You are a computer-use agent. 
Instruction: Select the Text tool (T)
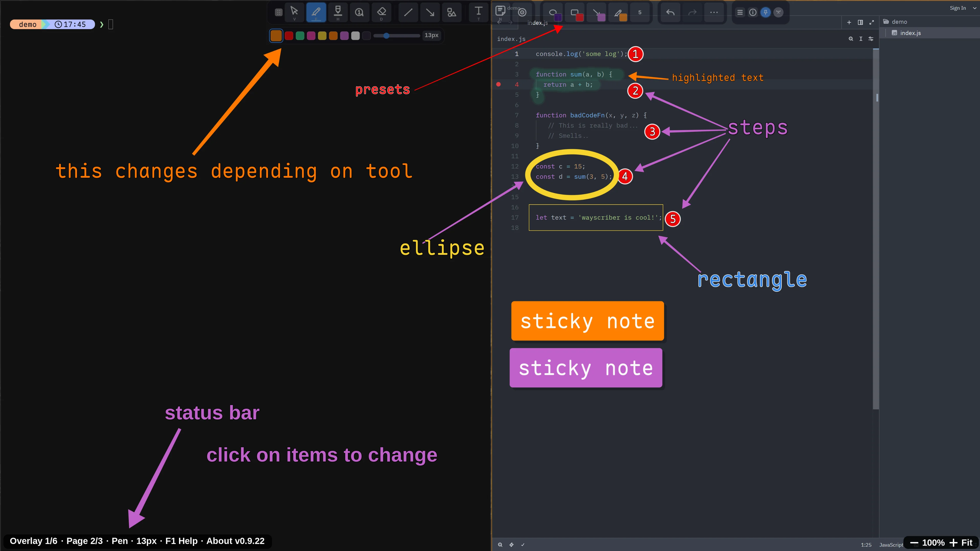click(x=479, y=12)
